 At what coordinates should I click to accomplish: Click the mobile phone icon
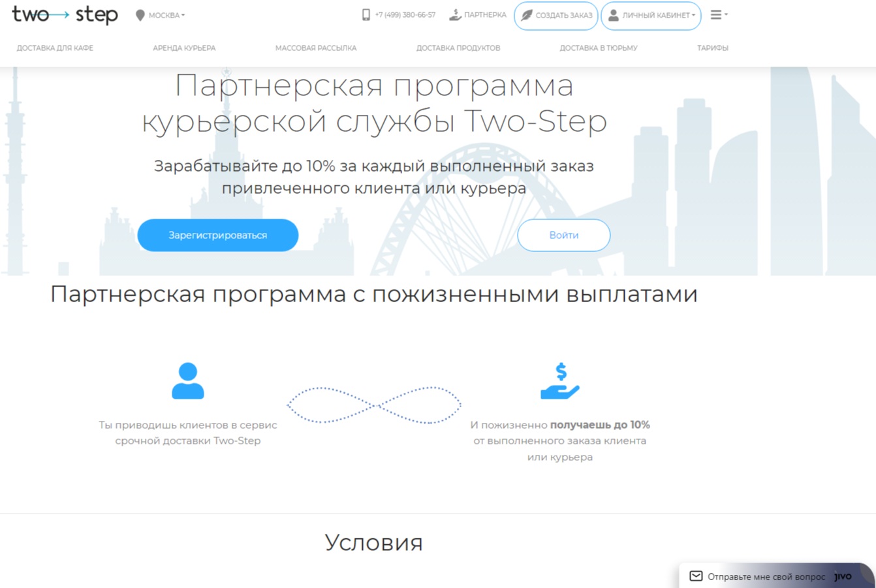[x=366, y=15]
